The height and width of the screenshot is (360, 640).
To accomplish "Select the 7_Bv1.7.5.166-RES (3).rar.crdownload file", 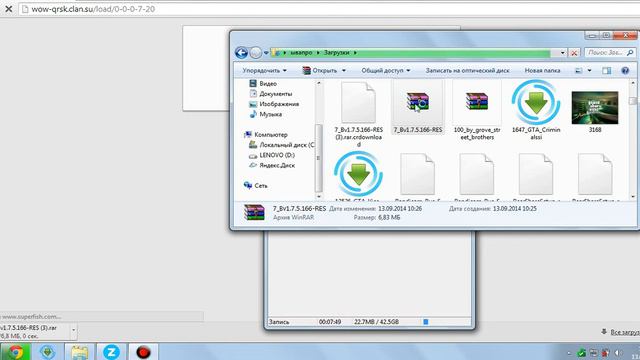I will (x=358, y=114).
